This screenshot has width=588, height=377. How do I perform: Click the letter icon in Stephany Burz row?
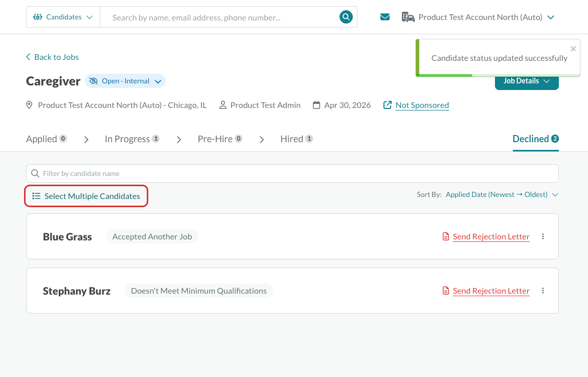(445, 291)
